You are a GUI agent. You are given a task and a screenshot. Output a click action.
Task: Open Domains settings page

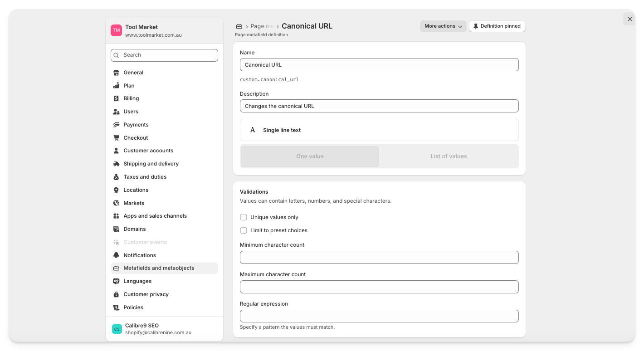point(135,229)
